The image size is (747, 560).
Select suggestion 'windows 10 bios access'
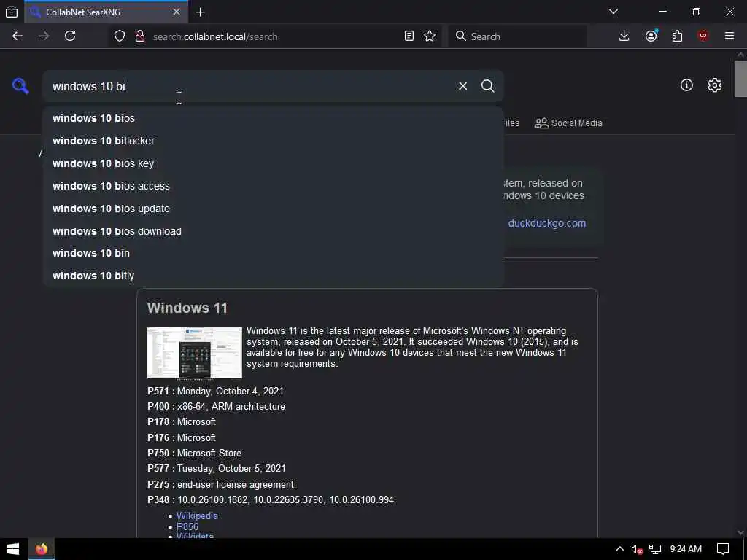click(x=273, y=186)
